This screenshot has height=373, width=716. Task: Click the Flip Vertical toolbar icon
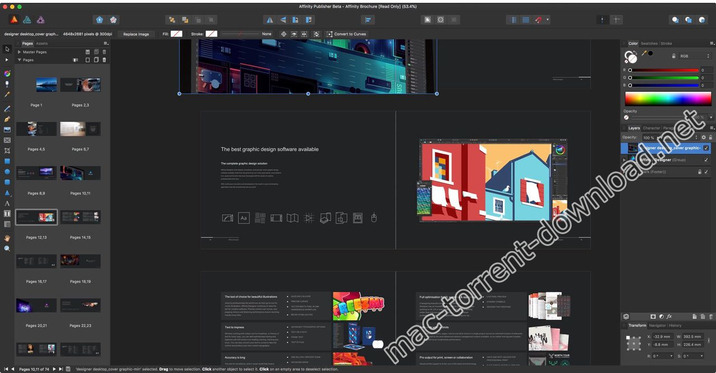click(283, 20)
